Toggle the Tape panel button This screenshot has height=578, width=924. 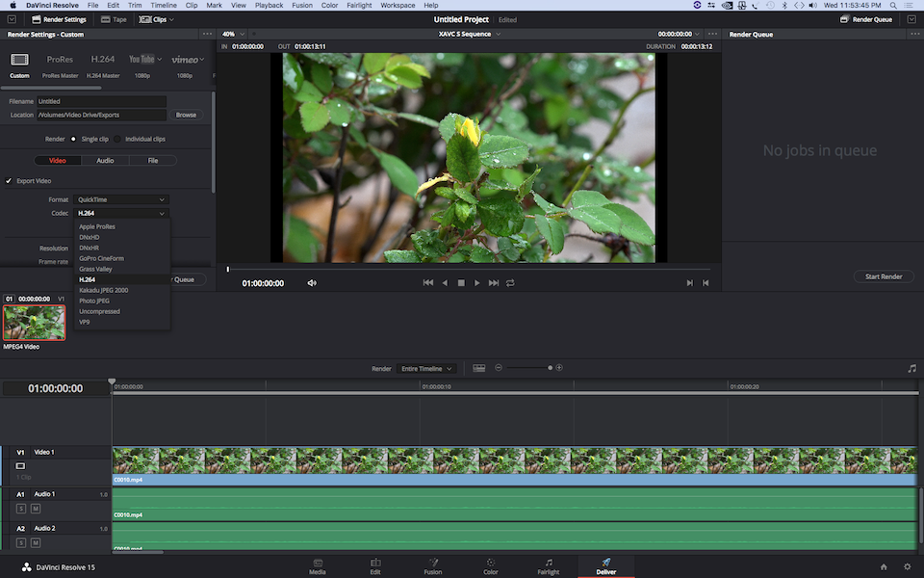[114, 19]
